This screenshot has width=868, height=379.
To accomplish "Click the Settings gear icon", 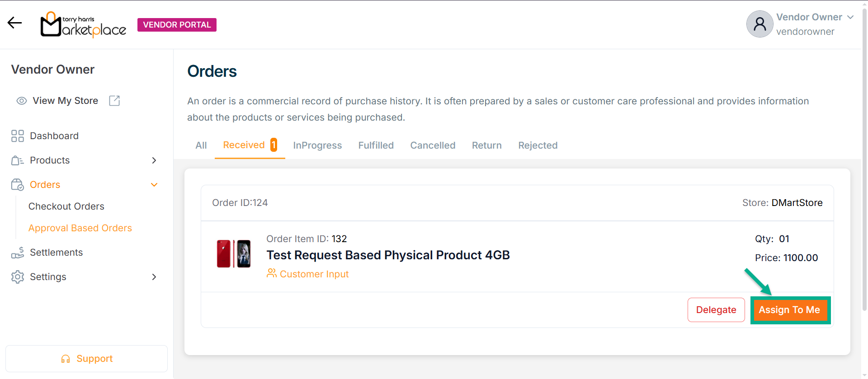I will tap(18, 277).
